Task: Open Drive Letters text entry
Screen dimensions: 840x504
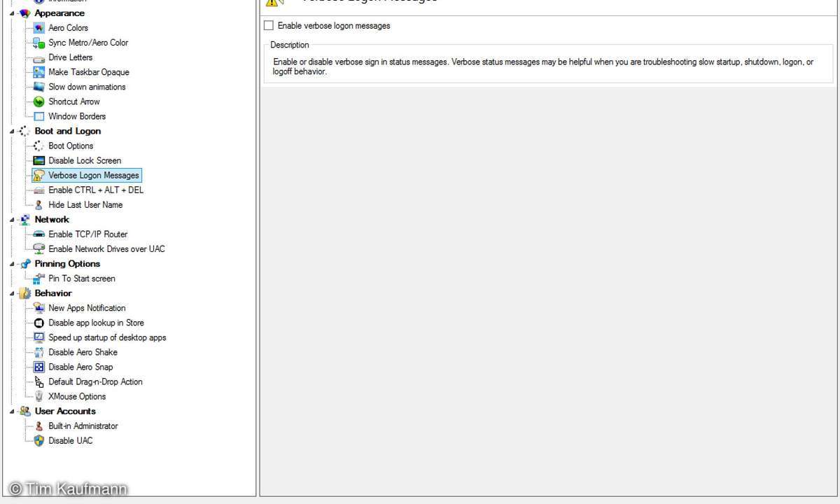Action: pos(71,57)
